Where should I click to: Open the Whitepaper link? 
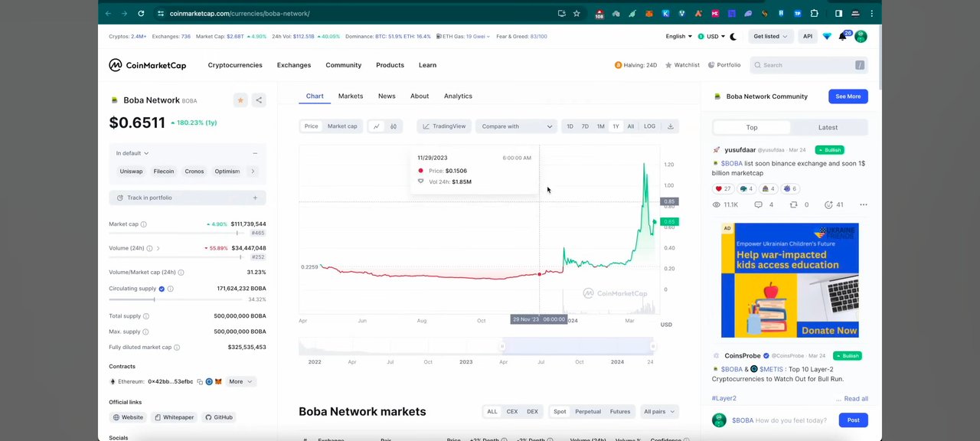[174, 417]
